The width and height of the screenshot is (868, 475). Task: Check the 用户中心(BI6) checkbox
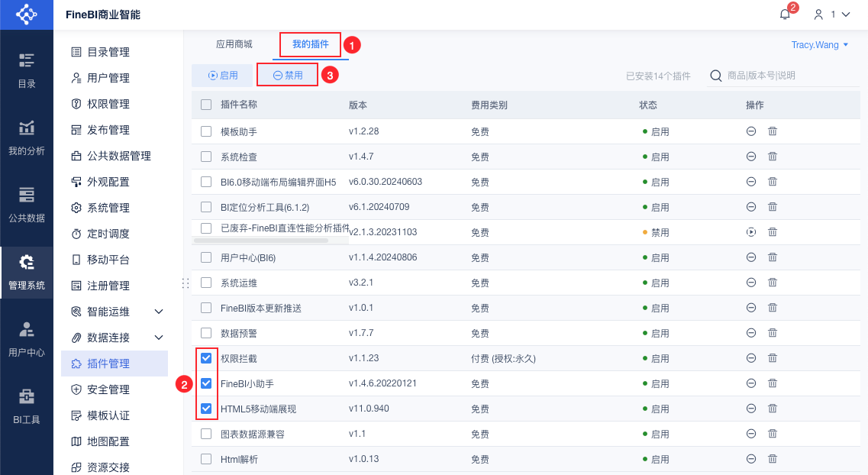pos(206,257)
